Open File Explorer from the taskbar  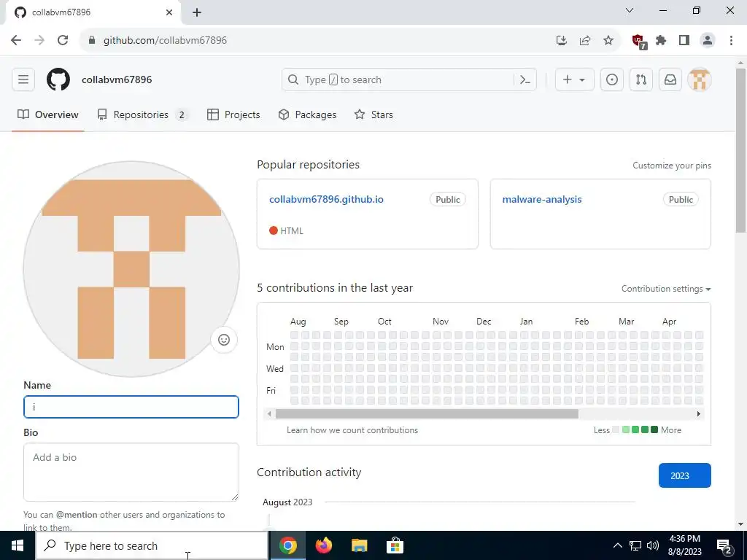[359, 545]
